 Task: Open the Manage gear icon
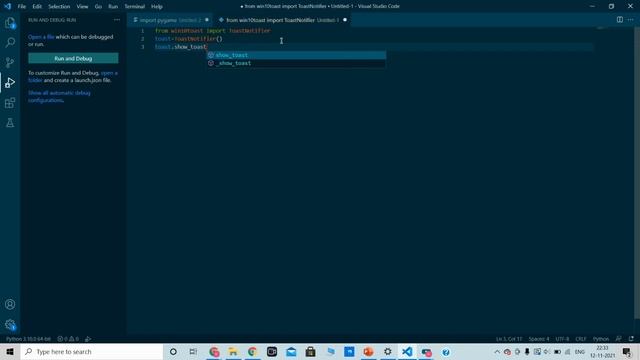(10, 325)
